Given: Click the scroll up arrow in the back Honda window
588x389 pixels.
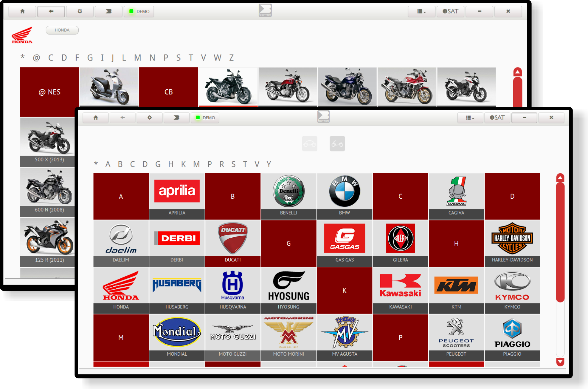Looking at the screenshot, I should coord(518,72).
